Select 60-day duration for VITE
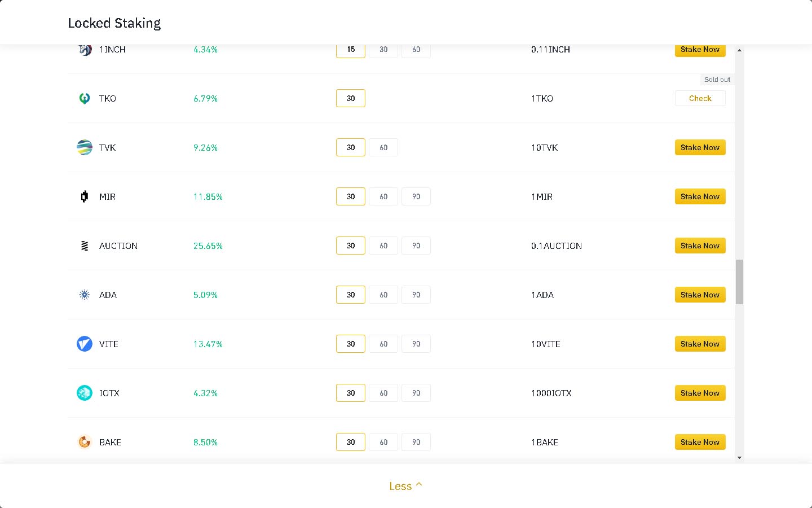 383,344
